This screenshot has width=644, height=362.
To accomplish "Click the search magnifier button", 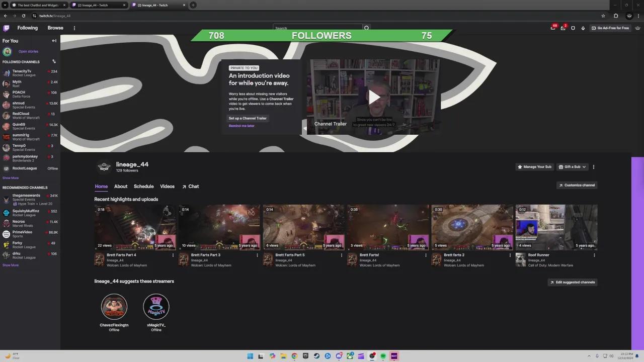I will point(366,28).
